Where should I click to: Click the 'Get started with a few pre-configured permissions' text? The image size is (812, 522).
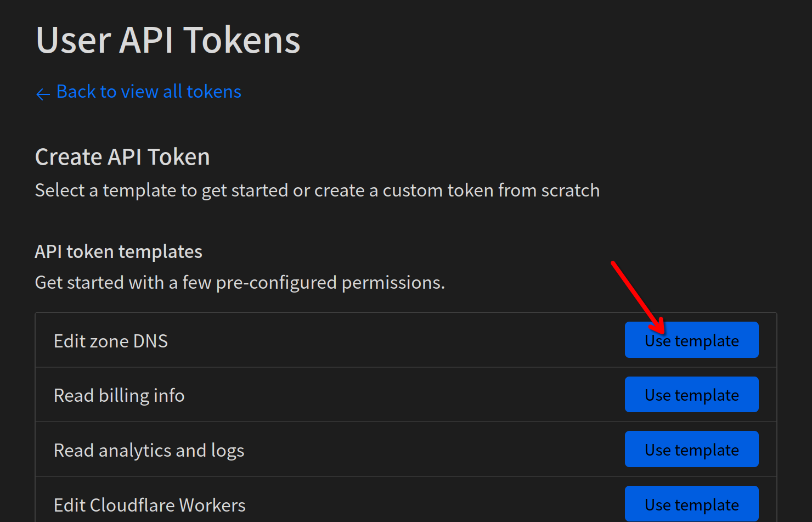pyautogui.click(x=240, y=283)
